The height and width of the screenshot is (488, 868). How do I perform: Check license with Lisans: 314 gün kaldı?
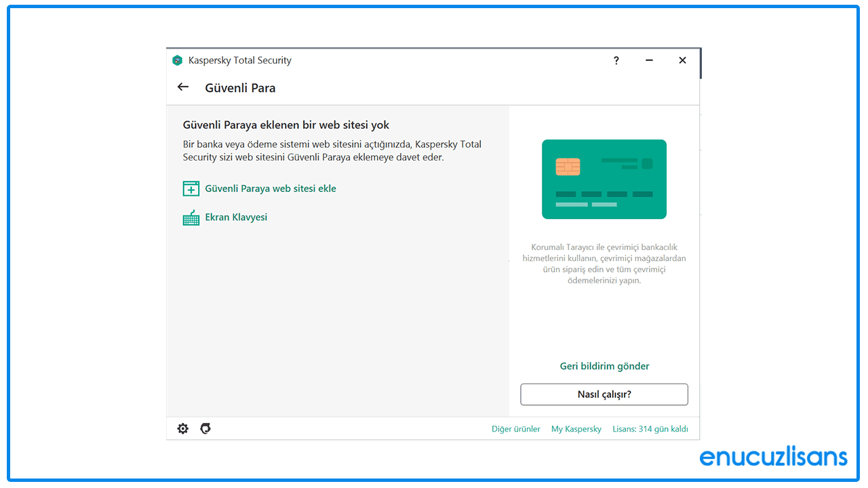click(x=650, y=428)
